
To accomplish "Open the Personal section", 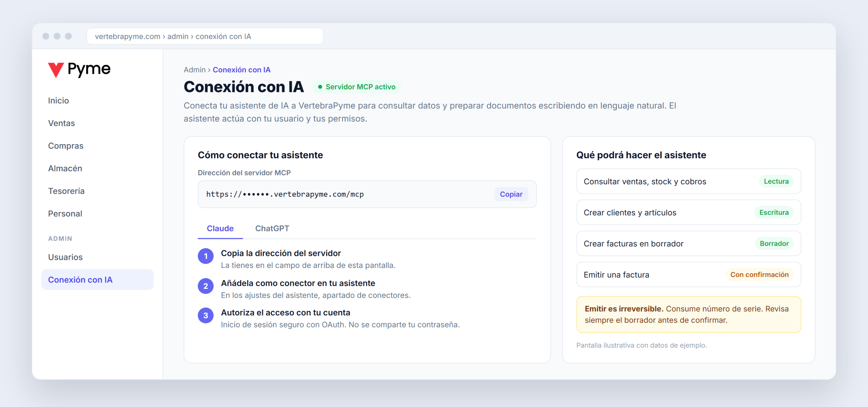I will 65,213.
